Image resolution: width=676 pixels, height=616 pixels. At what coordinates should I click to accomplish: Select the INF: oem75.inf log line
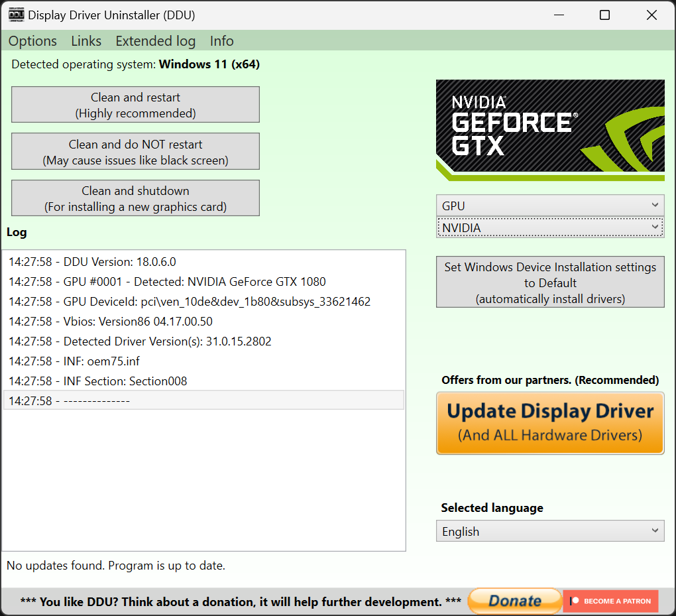click(x=203, y=361)
